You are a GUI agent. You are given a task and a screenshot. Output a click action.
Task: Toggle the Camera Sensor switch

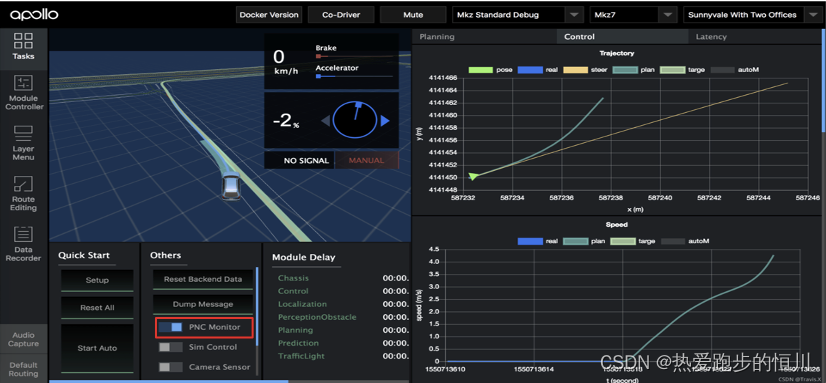tap(171, 367)
